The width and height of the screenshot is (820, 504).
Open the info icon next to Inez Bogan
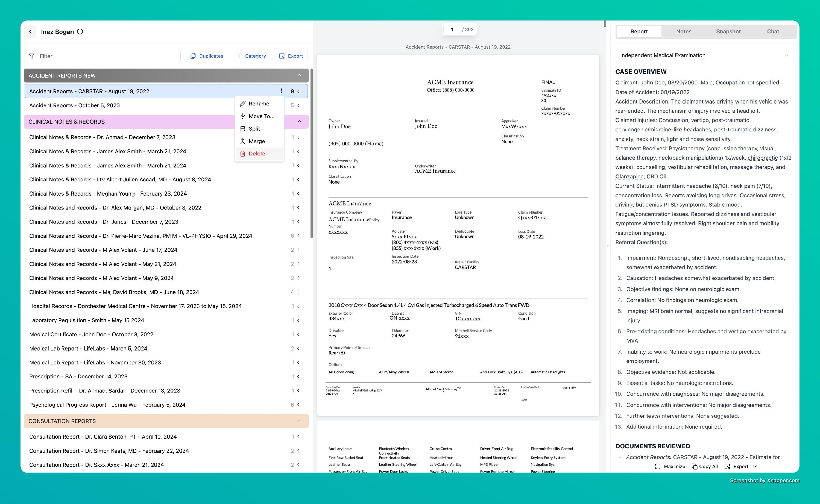pos(80,32)
